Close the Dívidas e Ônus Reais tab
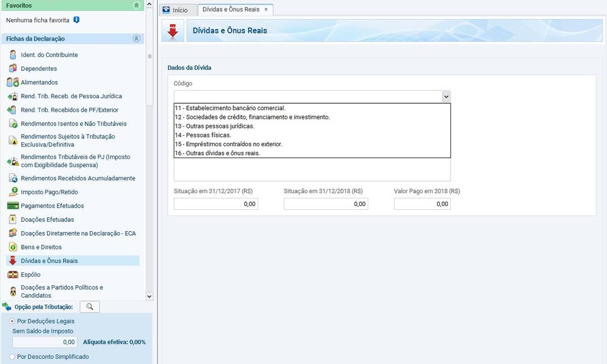607x364 pixels. click(x=266, y=9)
